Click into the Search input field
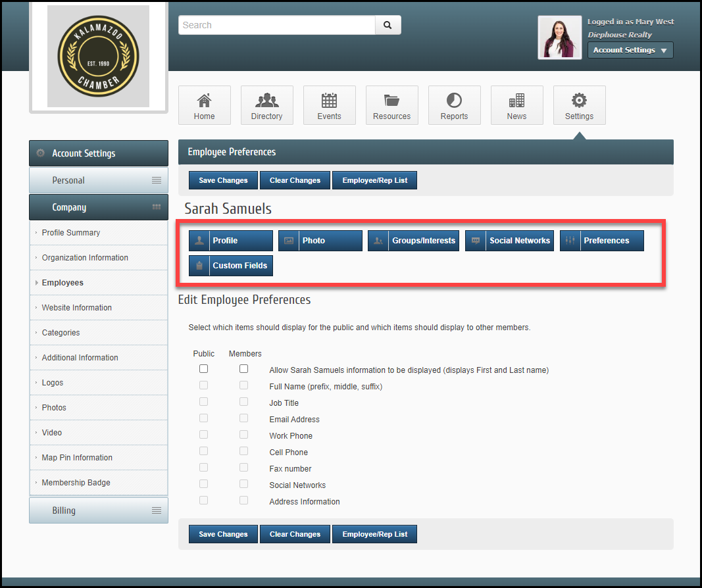Viewport: 702px width, 588px height. [276, 25]
